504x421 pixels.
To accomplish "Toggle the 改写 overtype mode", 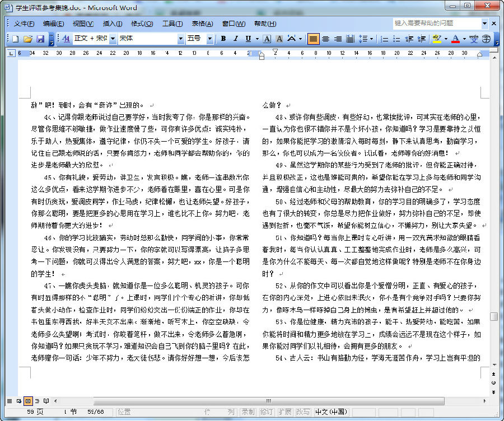I will [302, 410].
